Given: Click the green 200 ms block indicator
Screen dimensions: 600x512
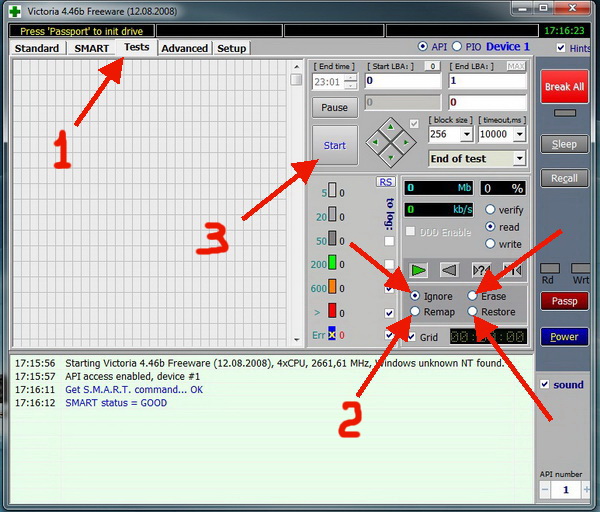Looking at the screenshot, I should (x=333, y=263).
